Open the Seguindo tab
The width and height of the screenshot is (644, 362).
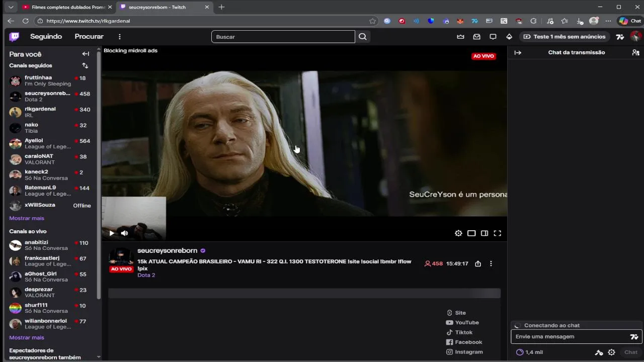46,37
